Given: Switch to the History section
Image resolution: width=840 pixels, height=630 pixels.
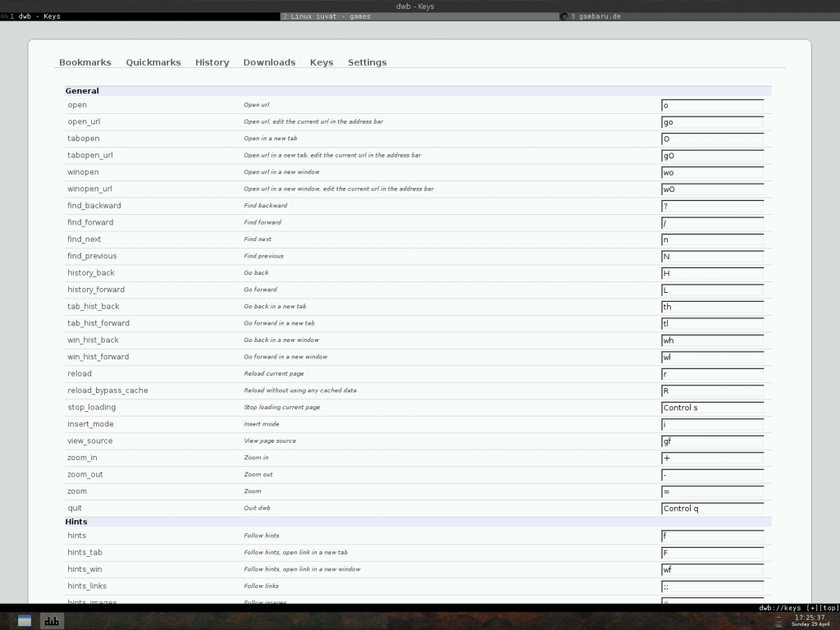Looking at the screenshot, I should click(212, 62).
